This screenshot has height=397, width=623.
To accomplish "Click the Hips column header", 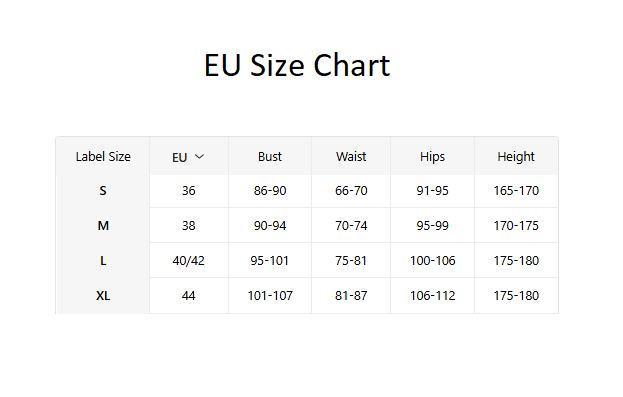I will (432, 157).
